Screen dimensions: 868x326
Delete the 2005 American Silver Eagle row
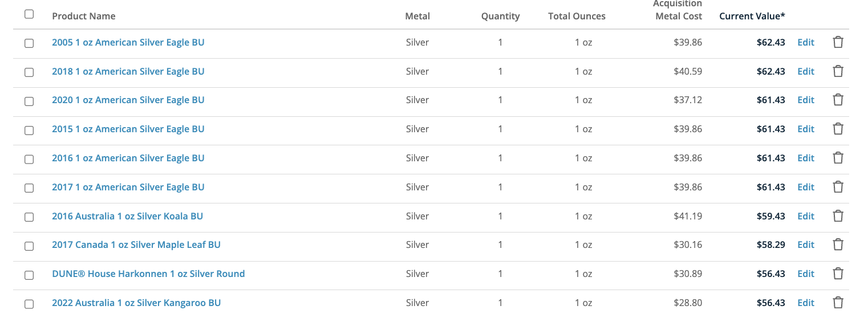tap(838, 42)
